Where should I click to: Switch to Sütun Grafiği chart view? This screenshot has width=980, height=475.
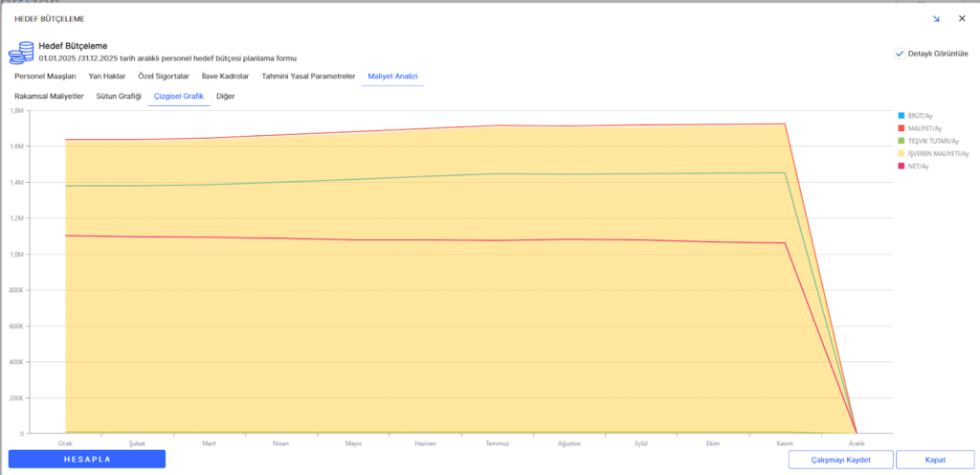point(119,97)
